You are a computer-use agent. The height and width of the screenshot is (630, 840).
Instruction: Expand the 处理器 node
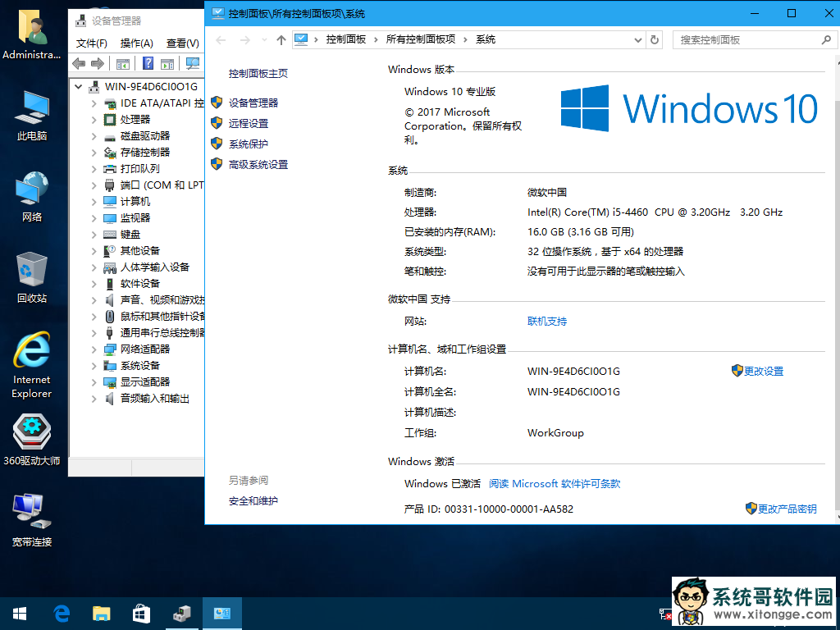(94, 120)
